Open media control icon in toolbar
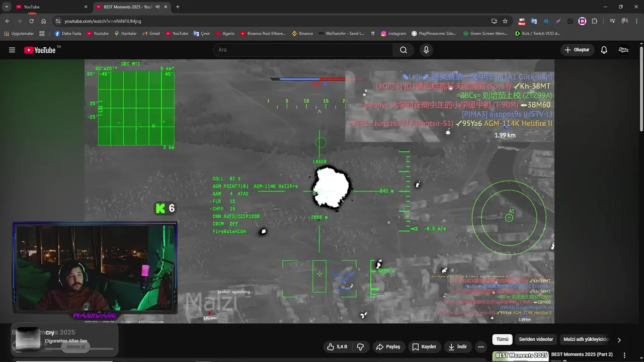The width and height of the screenshot is (644, 362). (x=612, y=21)
